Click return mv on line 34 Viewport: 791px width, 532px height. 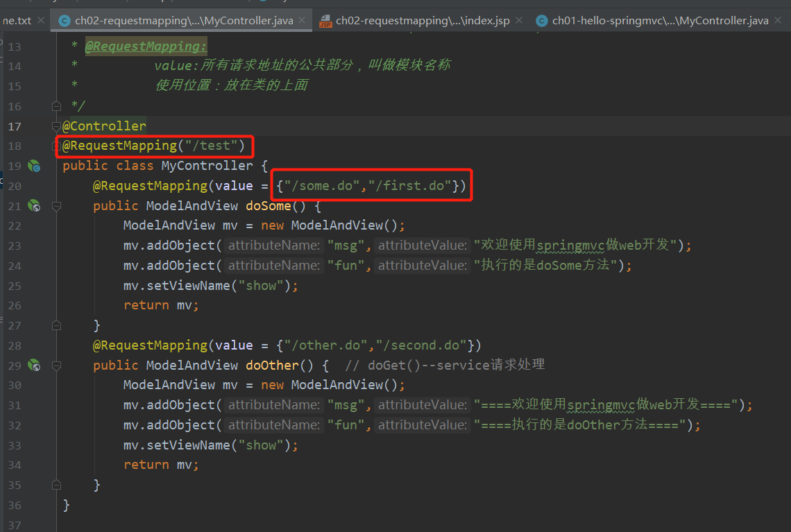[161, 465]
